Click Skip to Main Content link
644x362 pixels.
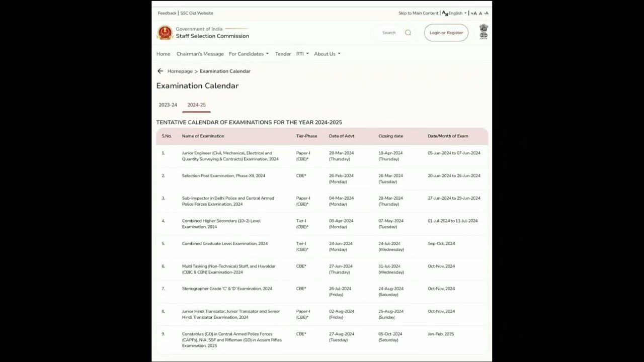tap(418, 13)
